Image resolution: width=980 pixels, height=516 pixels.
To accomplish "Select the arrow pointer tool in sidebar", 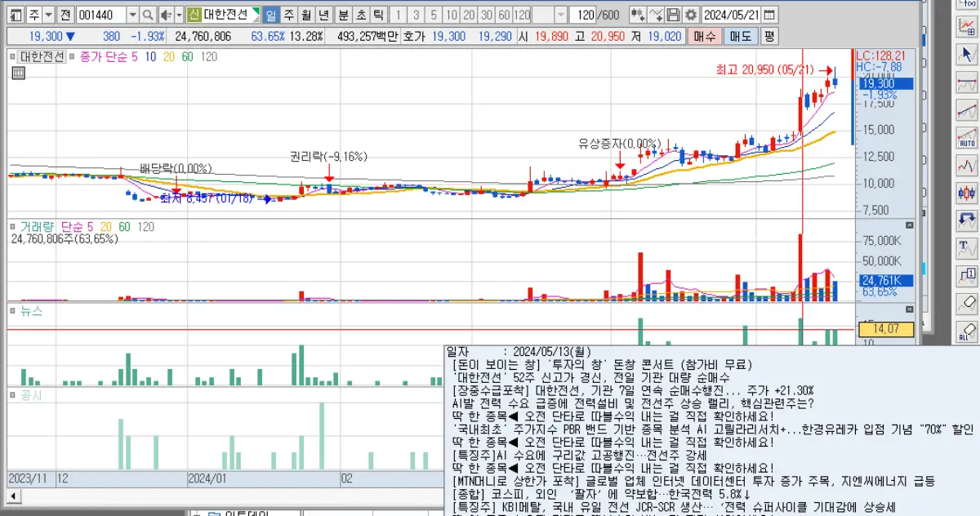I will click(968, 54).
